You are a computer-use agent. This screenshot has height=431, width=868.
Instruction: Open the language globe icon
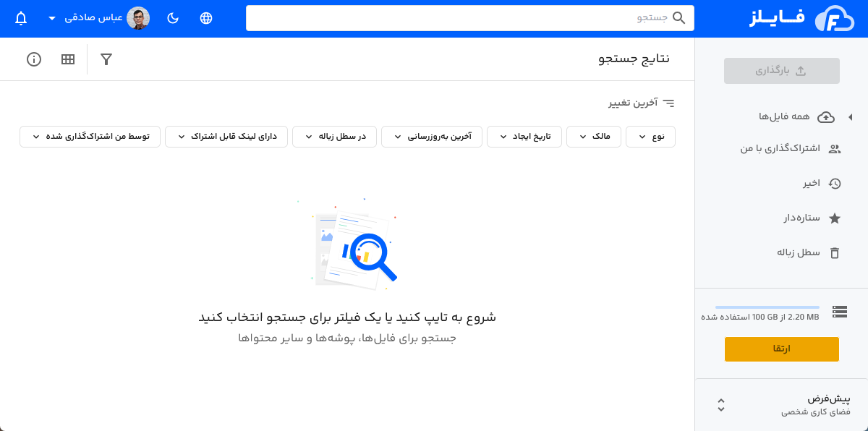pos(205,18)
